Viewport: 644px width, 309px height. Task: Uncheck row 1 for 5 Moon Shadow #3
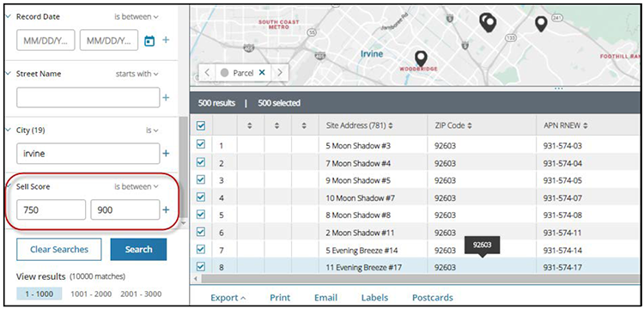[201, 144]
